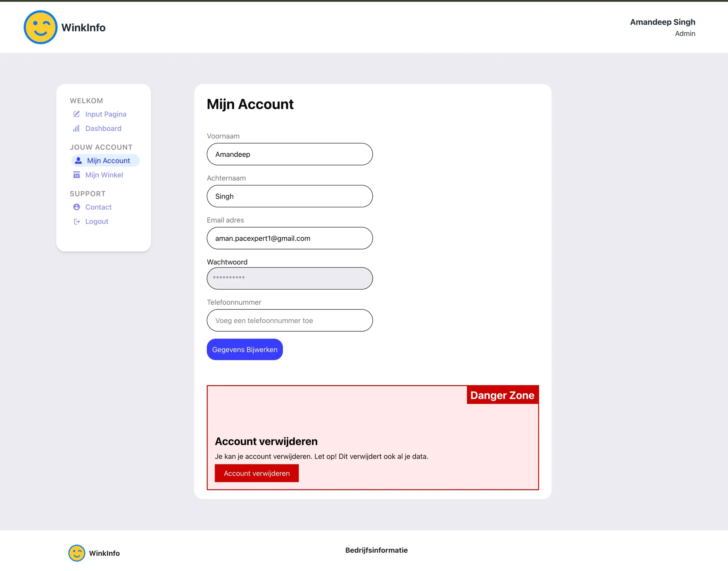Open Mijn Winkel in sidebar

[104, 175]
